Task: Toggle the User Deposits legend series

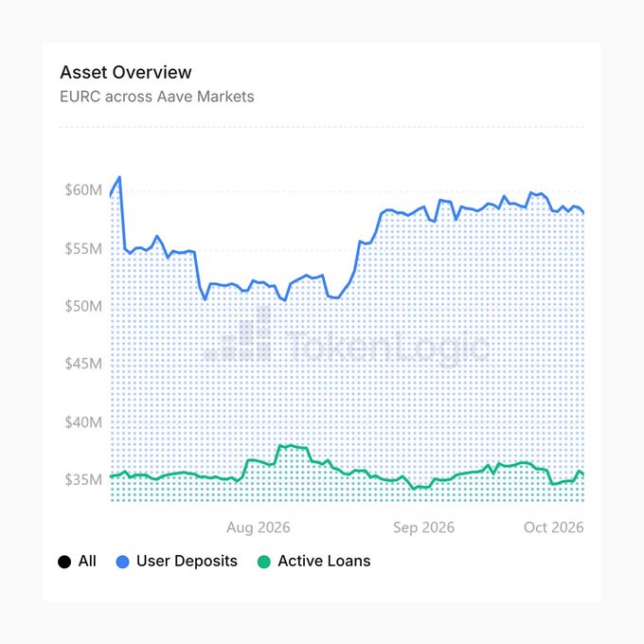Action: pyautogui.click(x=177, y=561)
